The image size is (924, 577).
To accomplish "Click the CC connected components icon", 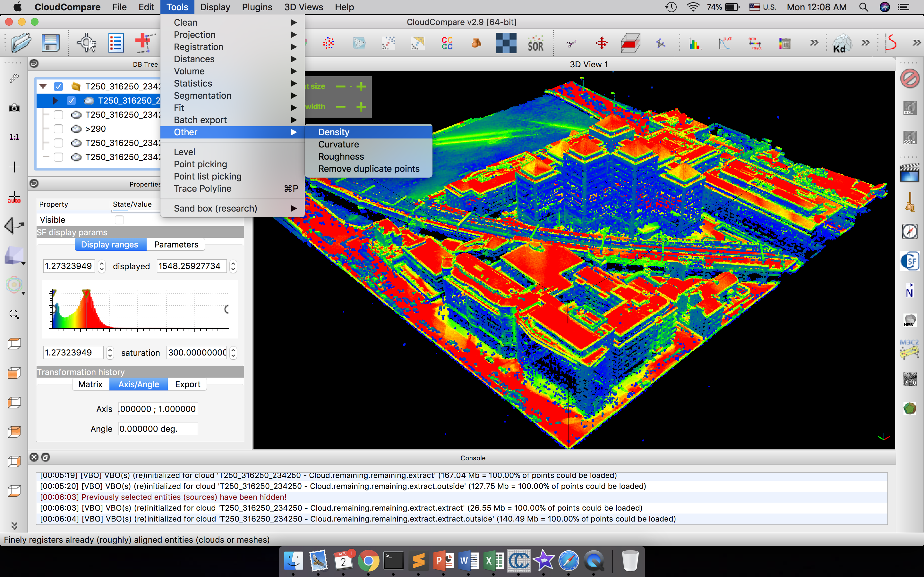I will pos(447,43).
